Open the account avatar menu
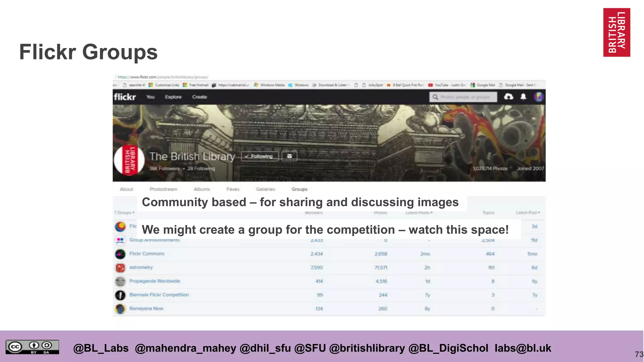This screenshot has height=362, width=644. click(x=539, y=97)
